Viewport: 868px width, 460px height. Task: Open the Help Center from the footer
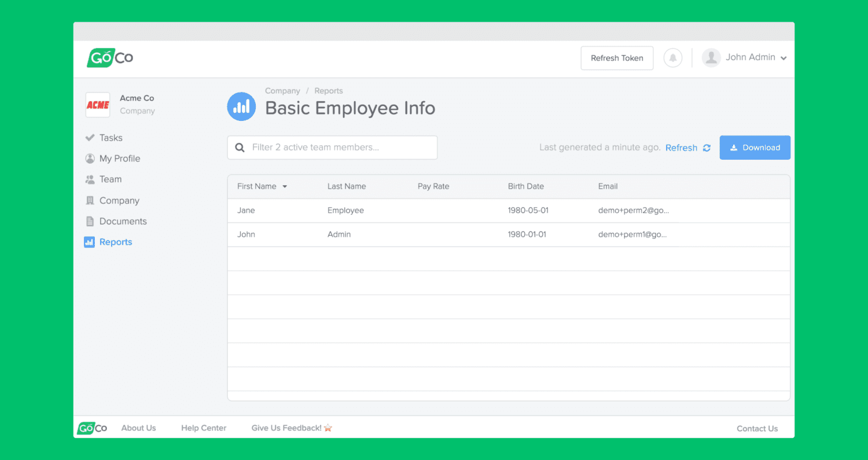tap(204, 428)
